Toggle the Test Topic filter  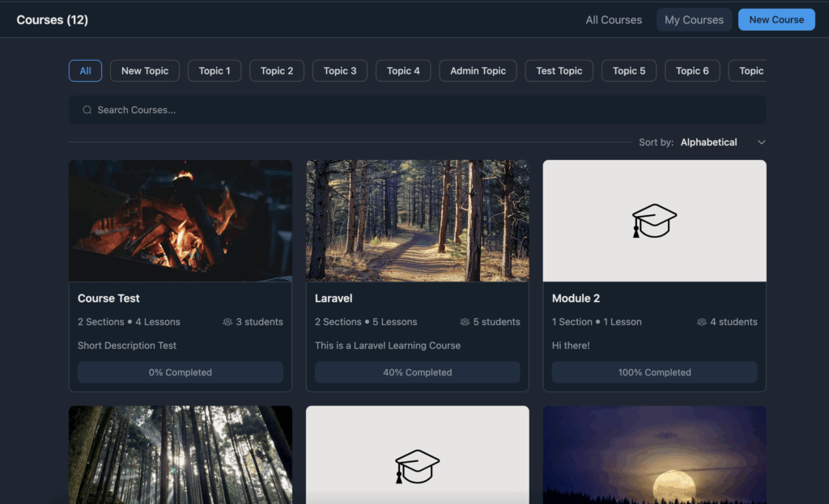coord(559,70)
